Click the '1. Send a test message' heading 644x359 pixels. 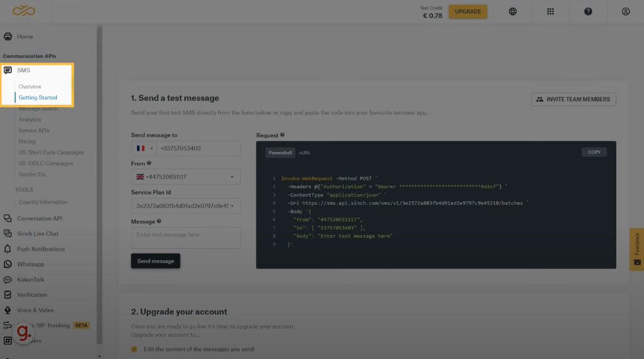(175, 98)
